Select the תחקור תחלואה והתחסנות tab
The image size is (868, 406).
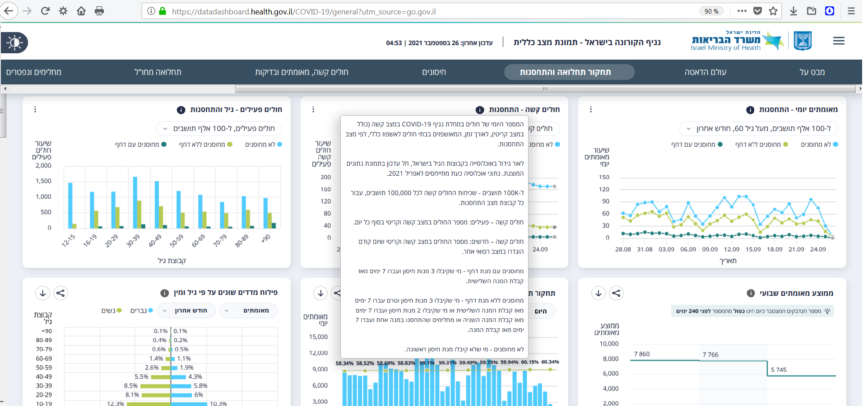569,72
